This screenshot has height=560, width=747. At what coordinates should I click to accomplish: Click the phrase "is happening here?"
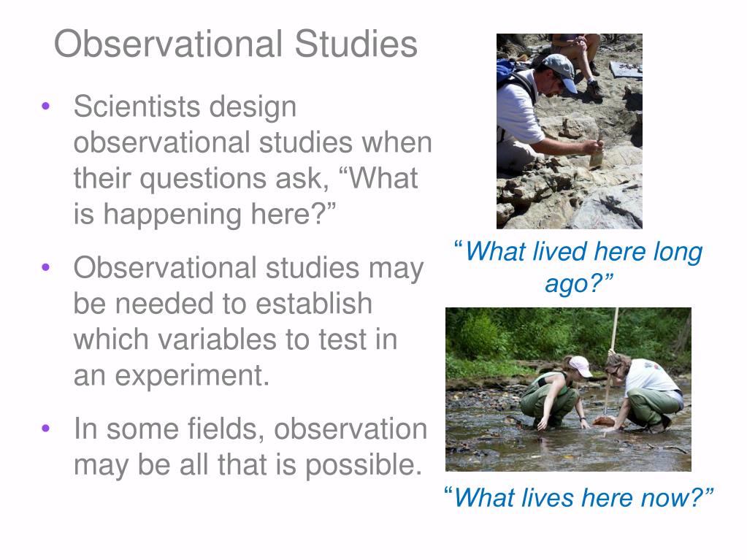205,214
